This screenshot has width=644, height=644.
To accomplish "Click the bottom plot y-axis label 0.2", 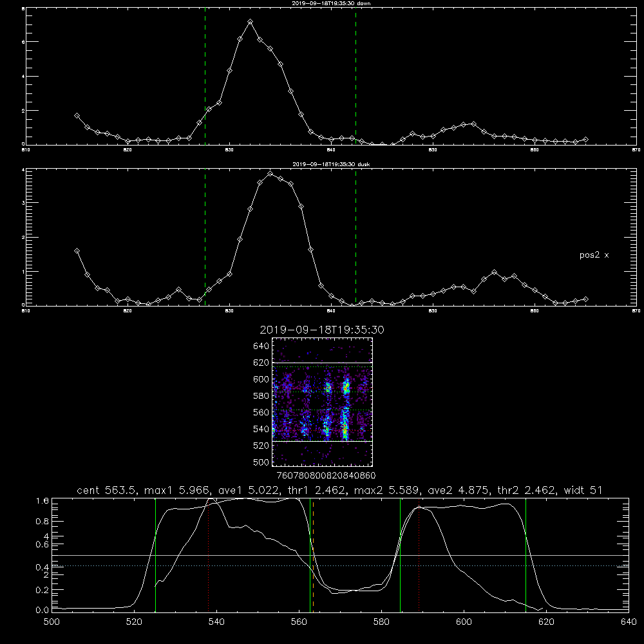I will click(43, 590).
